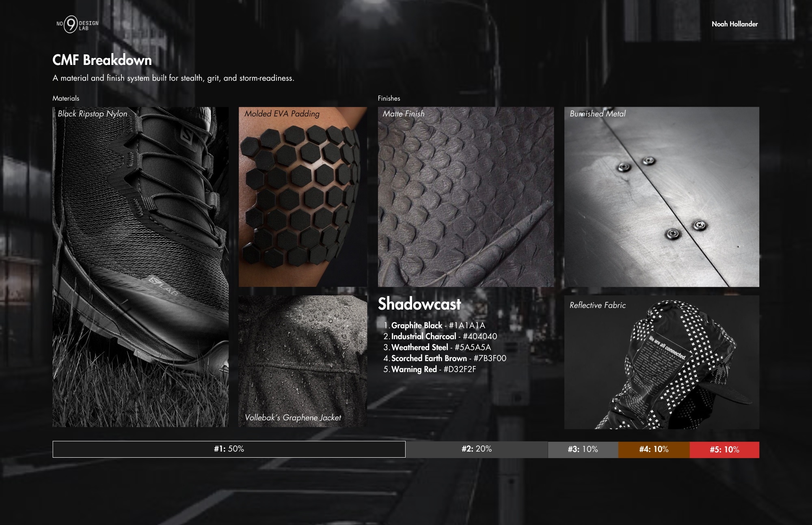Click the CMF Breakdown heading

pyautogui.click(x=102, y=60)
